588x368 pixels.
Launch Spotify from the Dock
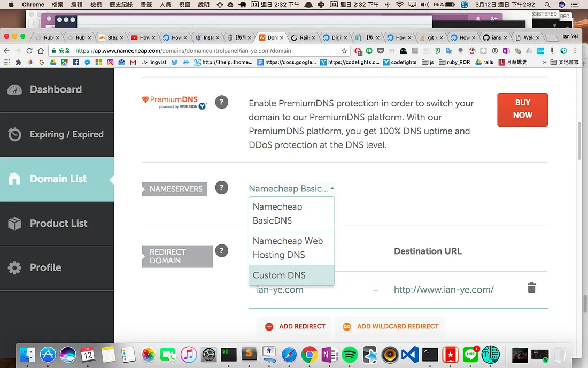coord(350,355)
